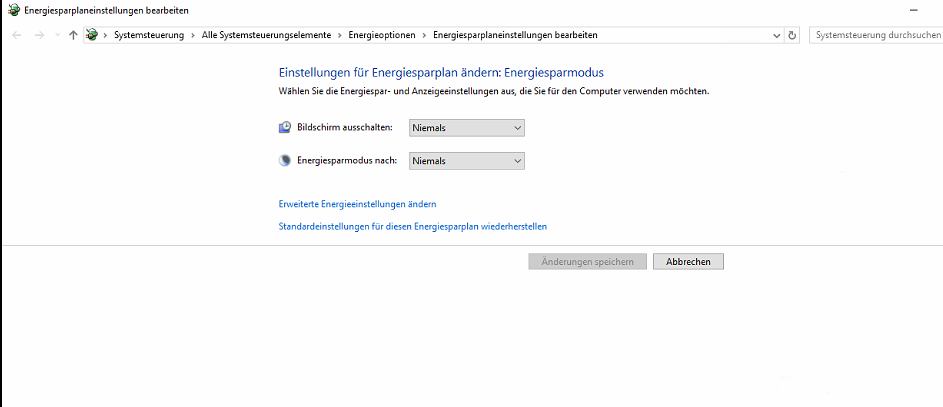Open Erweiterte Energieeinstellungen ändern link
The height and width of the screenshot is (407, 943).
[x=357, y=204]
